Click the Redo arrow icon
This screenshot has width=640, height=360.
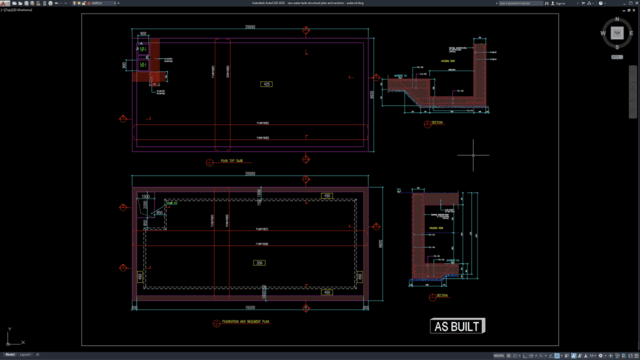66,3
